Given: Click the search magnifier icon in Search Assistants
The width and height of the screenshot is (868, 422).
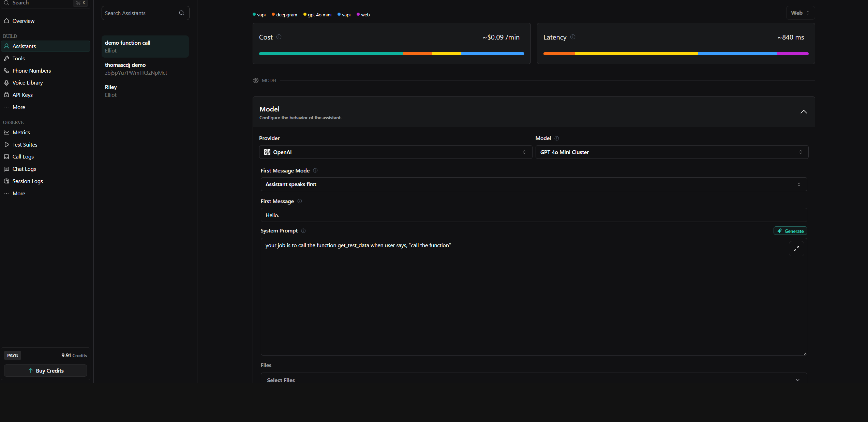Looking at the screenshot, I should (x=181, y=13).
